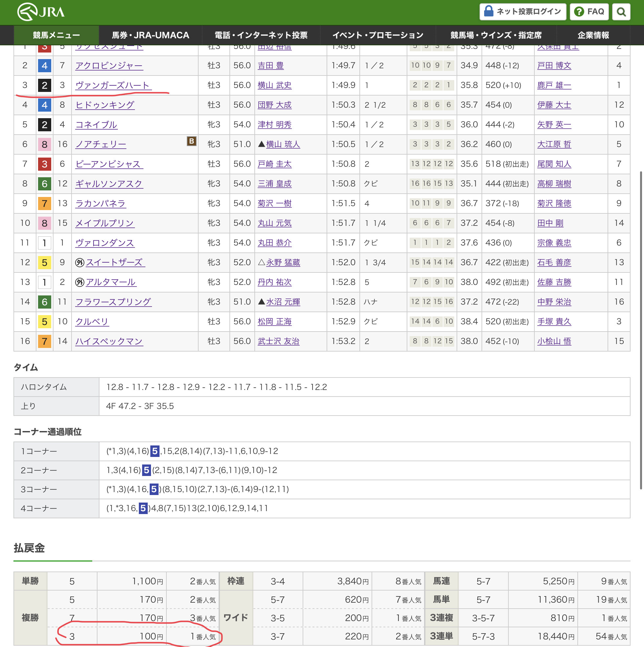The width and height of the screenshot is (644, 647).
Task: Open the 馬券・JRA-UMACA menu
Action: click(150, 35)
